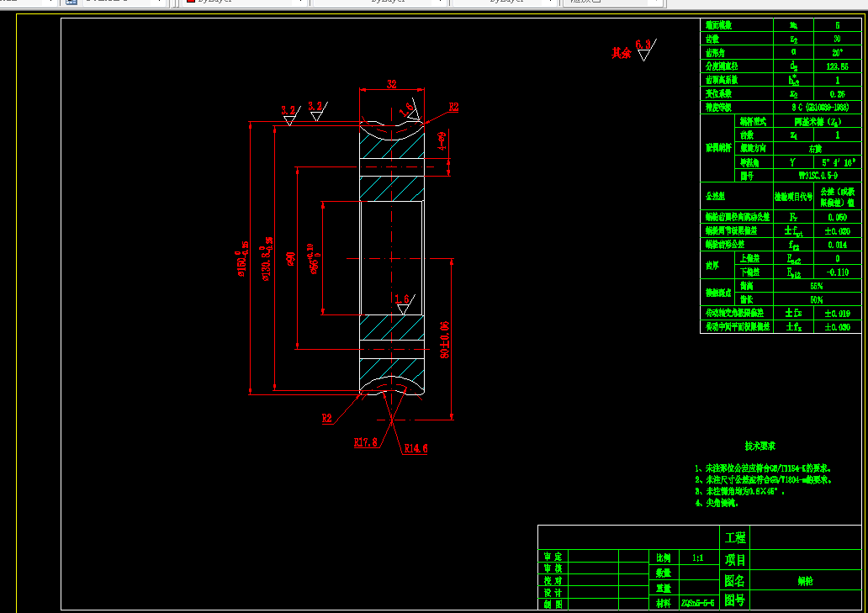Select the 32 width dimension text
Image resolution: width=868 pixels, height=613 pixels.
click(391, 84)
